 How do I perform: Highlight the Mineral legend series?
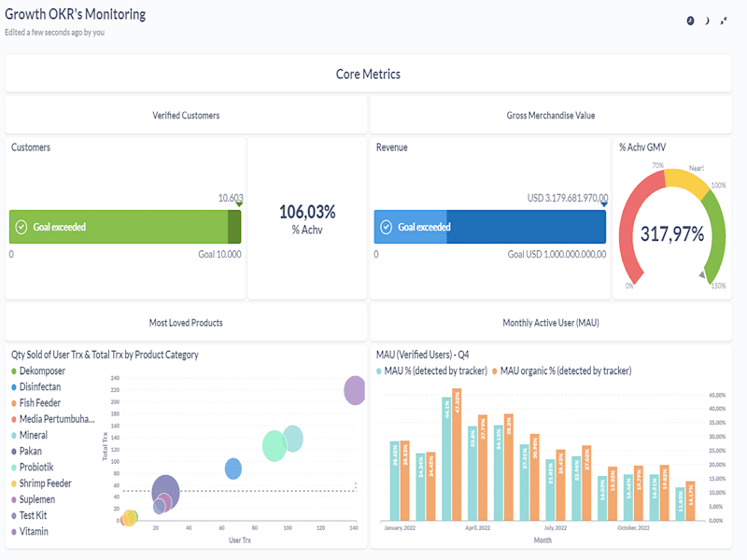(30, 435)
